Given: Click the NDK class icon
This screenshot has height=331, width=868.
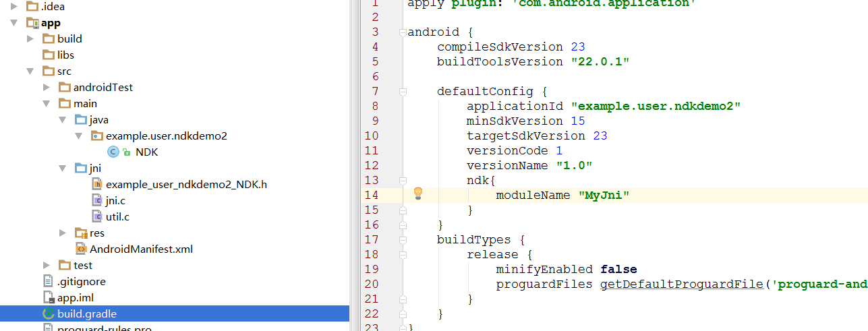Looking at the screenshot, I should tap(113, 152).
